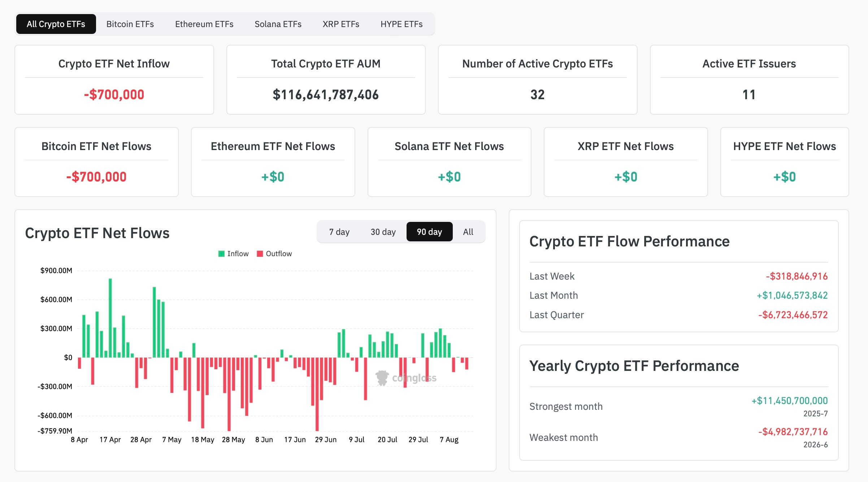Screen dimensions: 868x482
Task: Click the 2026-6 weakest month date
Action: click(816, 444)
